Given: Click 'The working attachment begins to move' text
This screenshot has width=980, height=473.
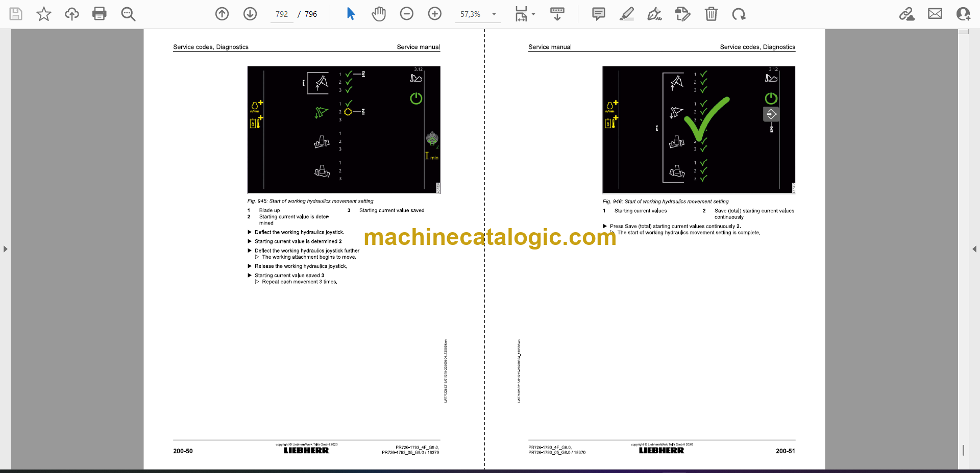Looking at the screenshot, I should click(x=309, y=257).
